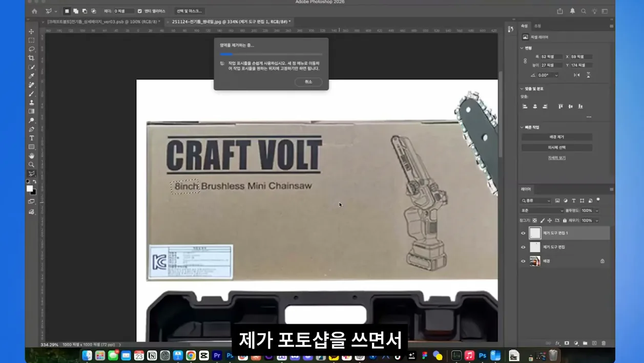The width and height of the screenshot is (644, 363).
Task: Open the layer filter type dropdown '종류'
Action: pyautogui.click(x=536, y=201)
